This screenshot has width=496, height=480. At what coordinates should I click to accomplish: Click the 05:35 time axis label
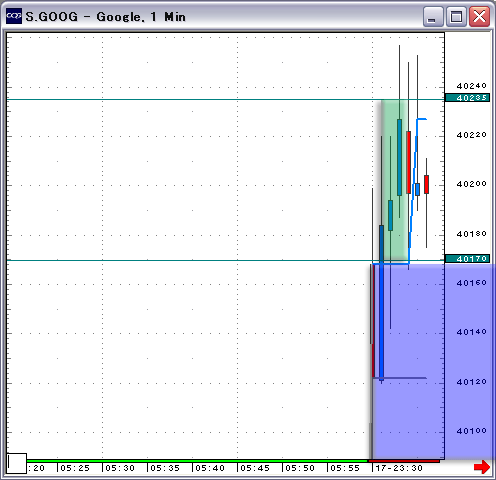(x=165, y=468)
